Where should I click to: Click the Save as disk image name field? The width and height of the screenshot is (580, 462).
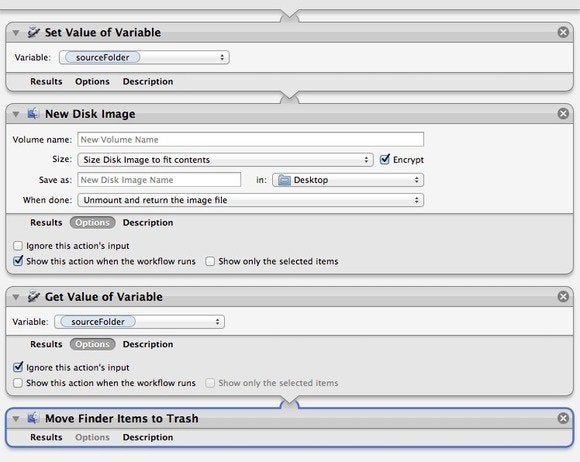(159, 180)
